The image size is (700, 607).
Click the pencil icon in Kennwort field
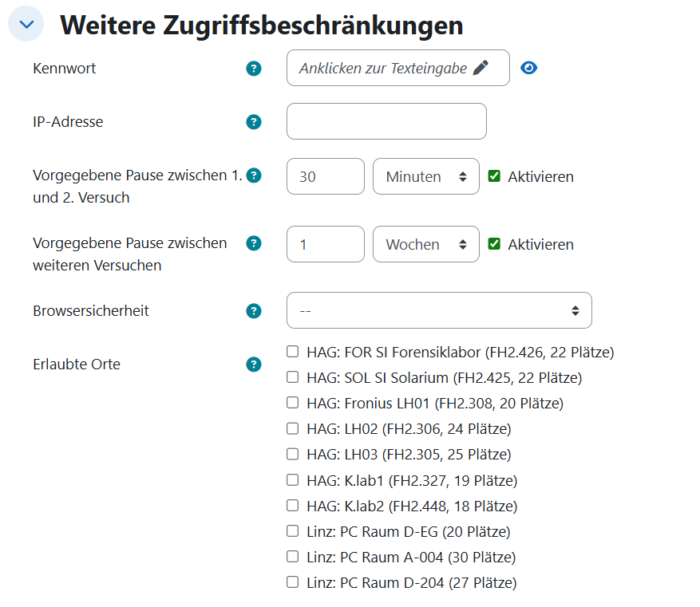point(481,68)
